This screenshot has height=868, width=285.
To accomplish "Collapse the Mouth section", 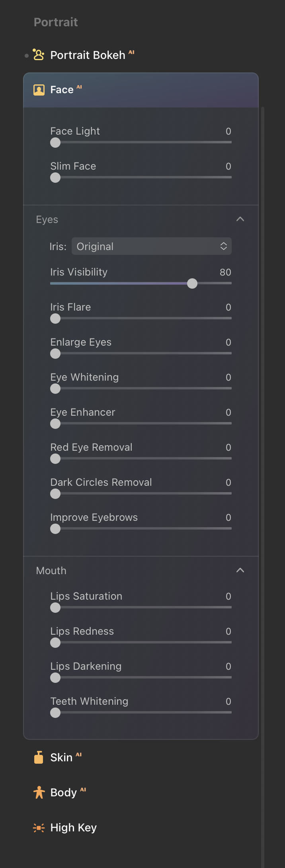I will pos(240,571).
